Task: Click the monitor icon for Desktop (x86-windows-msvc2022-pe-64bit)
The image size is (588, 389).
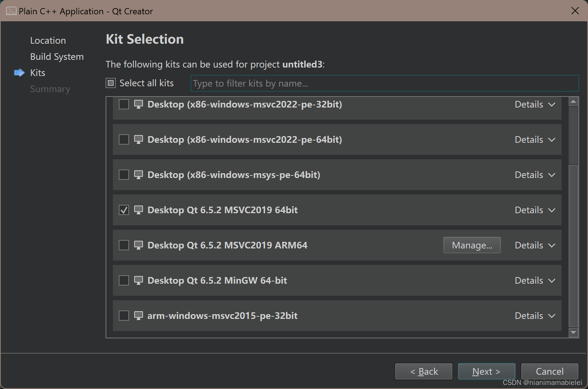Action: [138, 139]
